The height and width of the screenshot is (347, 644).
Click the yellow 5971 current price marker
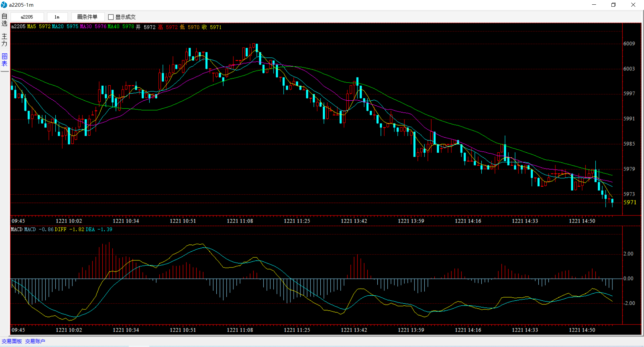[x=630, y=202]
